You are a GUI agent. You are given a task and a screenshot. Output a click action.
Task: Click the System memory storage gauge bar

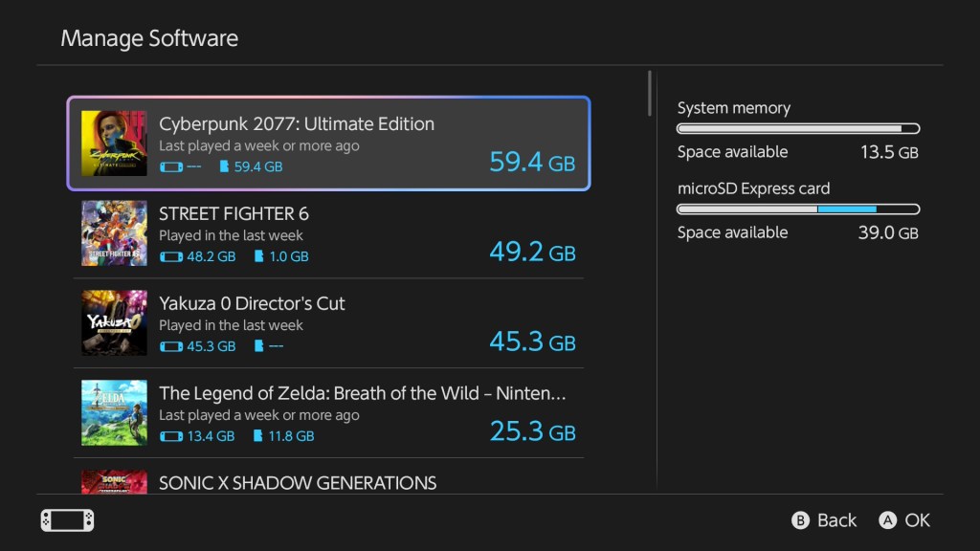[x=797, y=128]
